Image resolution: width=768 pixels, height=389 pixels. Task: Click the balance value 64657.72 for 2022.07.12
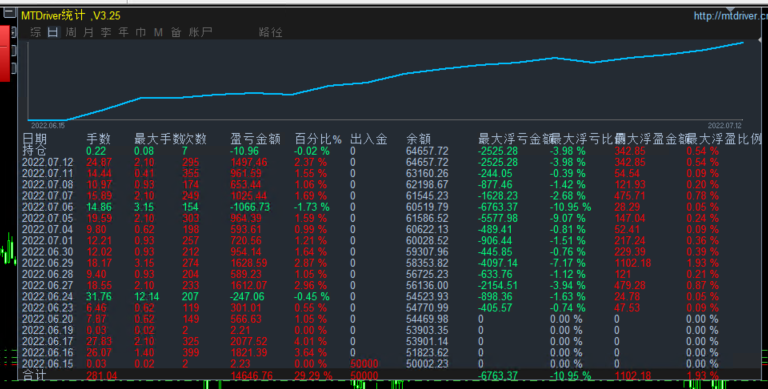click(427, 162)
